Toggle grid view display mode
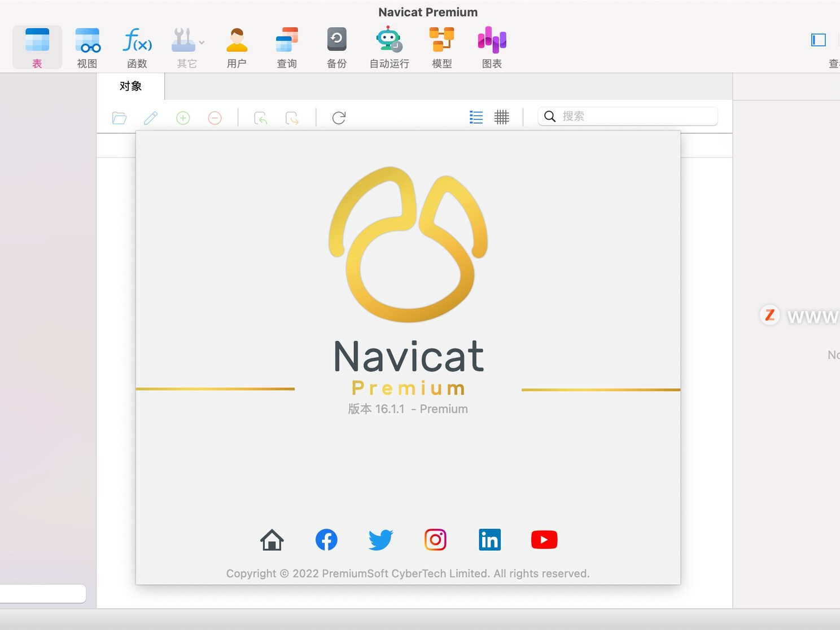Image resolution: width=840 pixels, height=630 pixels. point(502,117)
